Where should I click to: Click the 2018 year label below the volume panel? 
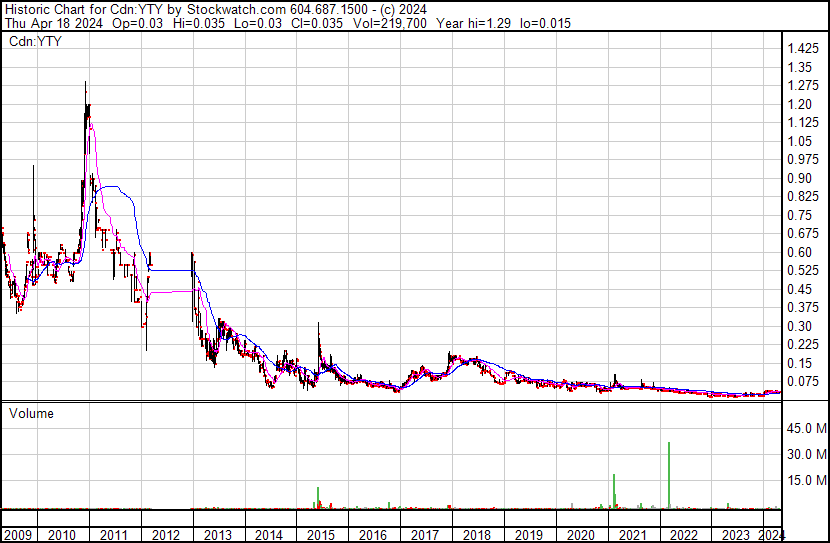(477, 535)
